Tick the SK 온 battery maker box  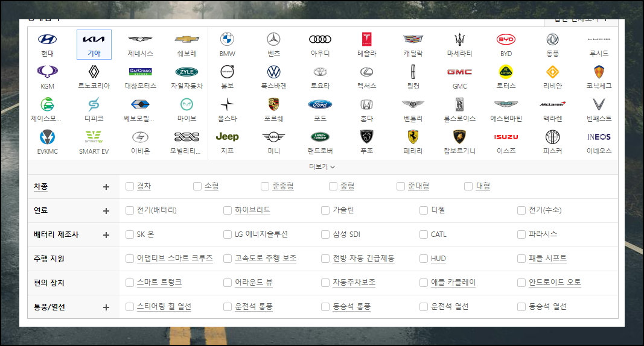pos(130,234)
